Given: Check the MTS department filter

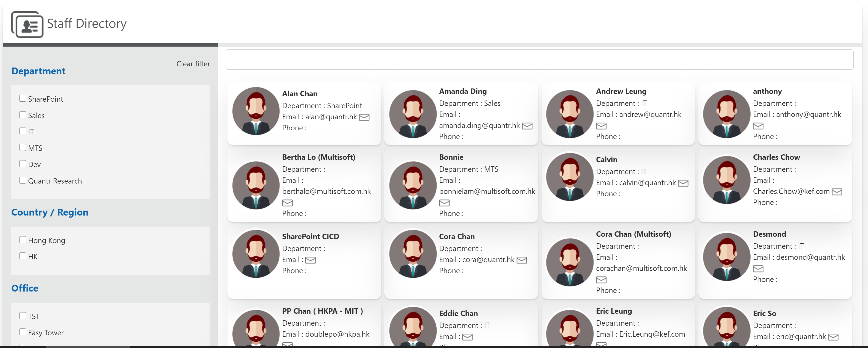Looking at the screenshot, I should click(x=23, y=147).
